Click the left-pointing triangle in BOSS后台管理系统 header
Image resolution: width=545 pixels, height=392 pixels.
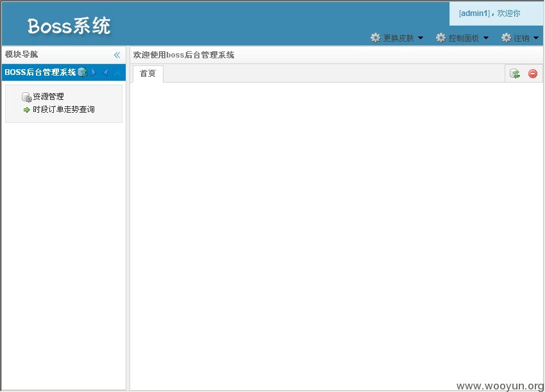coord(106,72)
